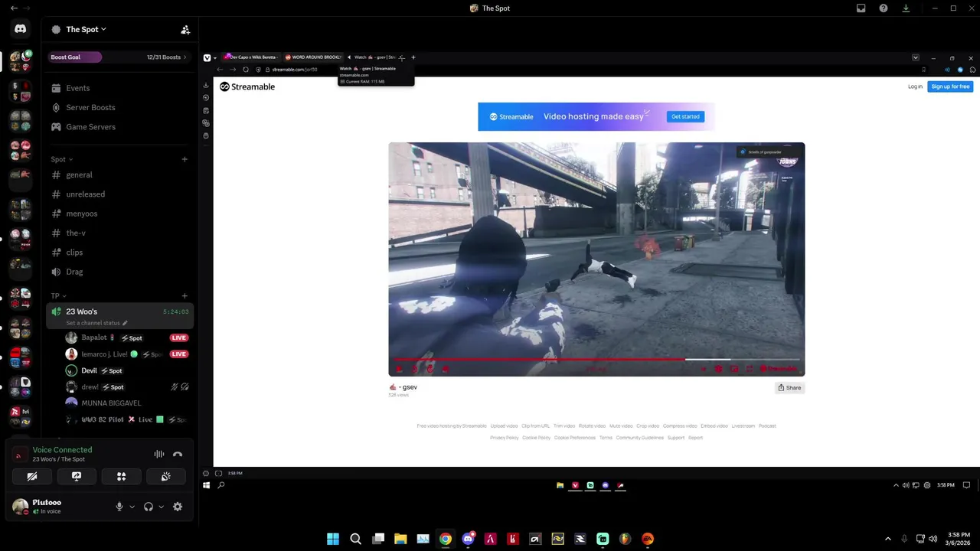This screenshot has width=980, height=551.
Task: Open new tab plus in streamed browser
Action: tap(413, 57)
